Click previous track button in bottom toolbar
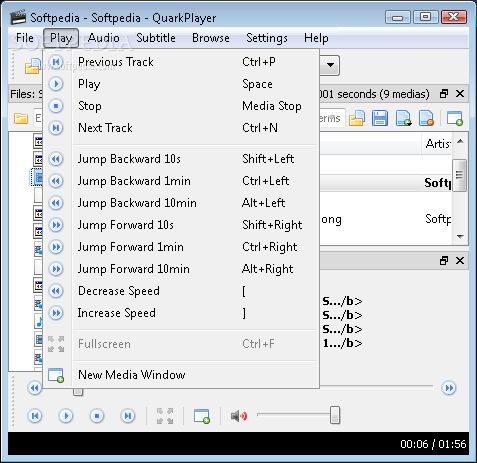 [35, 416]
